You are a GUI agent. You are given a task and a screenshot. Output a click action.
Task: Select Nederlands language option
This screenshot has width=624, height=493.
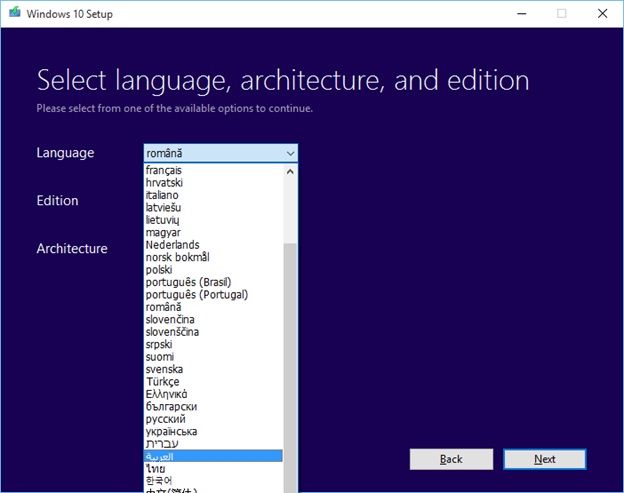213,245
